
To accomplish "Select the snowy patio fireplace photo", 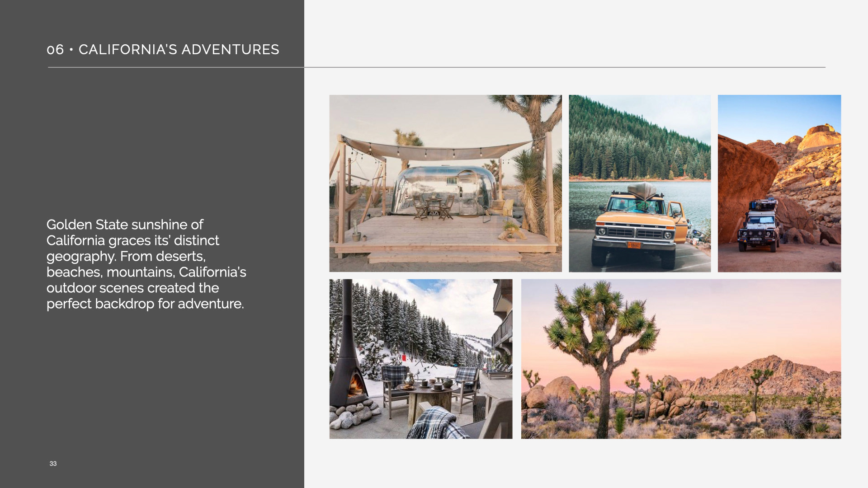I will click(421, 359).
